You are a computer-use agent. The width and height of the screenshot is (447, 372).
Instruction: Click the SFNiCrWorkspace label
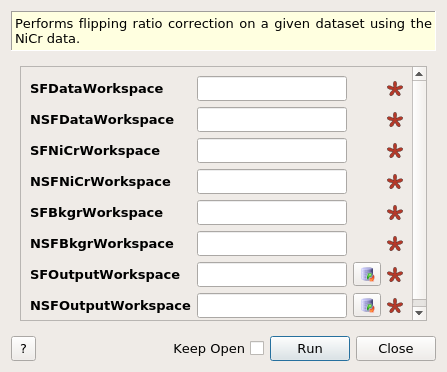pos(95,151)
